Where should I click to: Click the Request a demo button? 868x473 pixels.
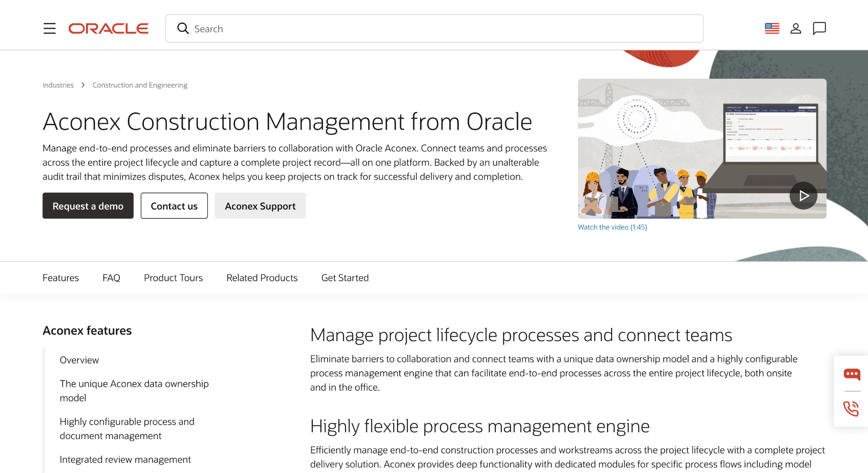tap(88, 206)
